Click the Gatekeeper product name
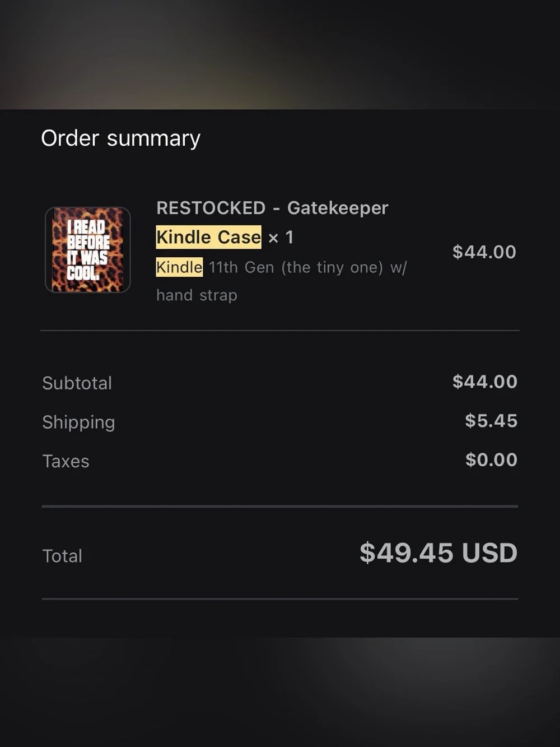 click(x=338, y=208)
